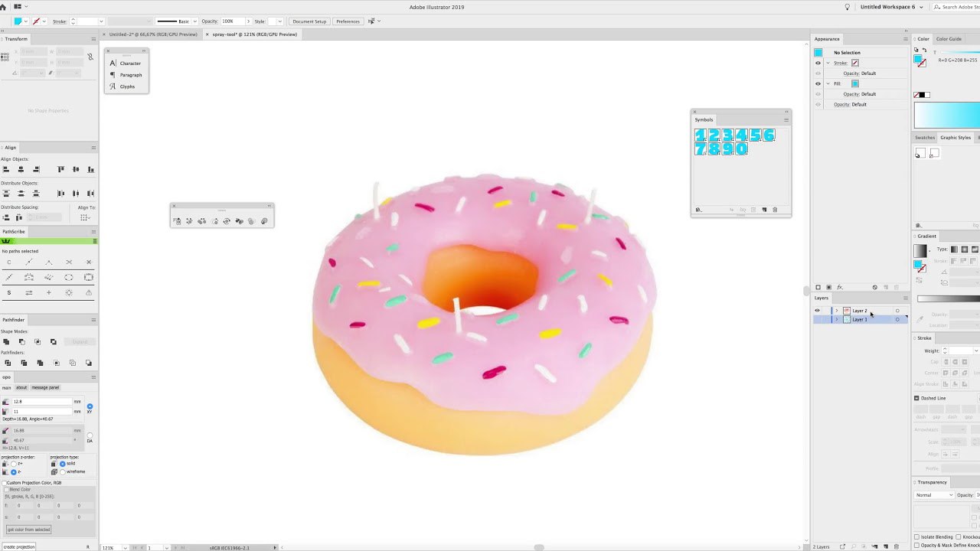
Task: Open the Symbols panel menu
Action: [x=786, y=119]
